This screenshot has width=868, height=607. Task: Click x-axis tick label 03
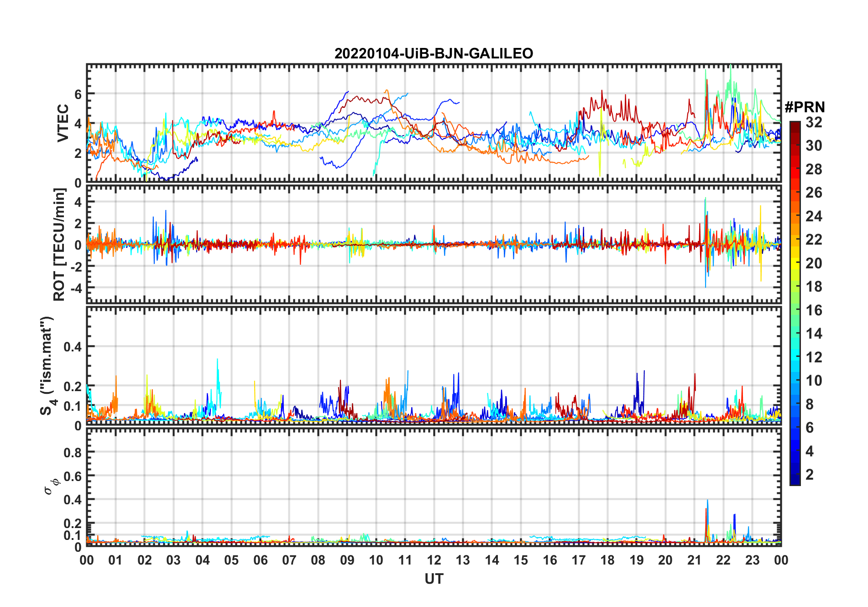(173, 560)
